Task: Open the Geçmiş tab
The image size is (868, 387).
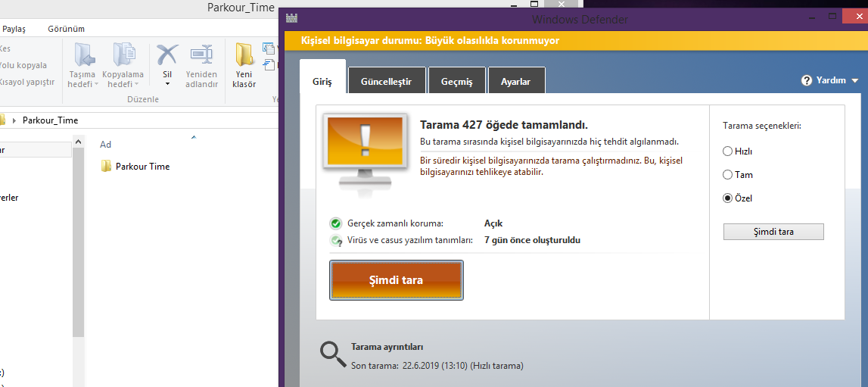Action: tap(456, 81)
